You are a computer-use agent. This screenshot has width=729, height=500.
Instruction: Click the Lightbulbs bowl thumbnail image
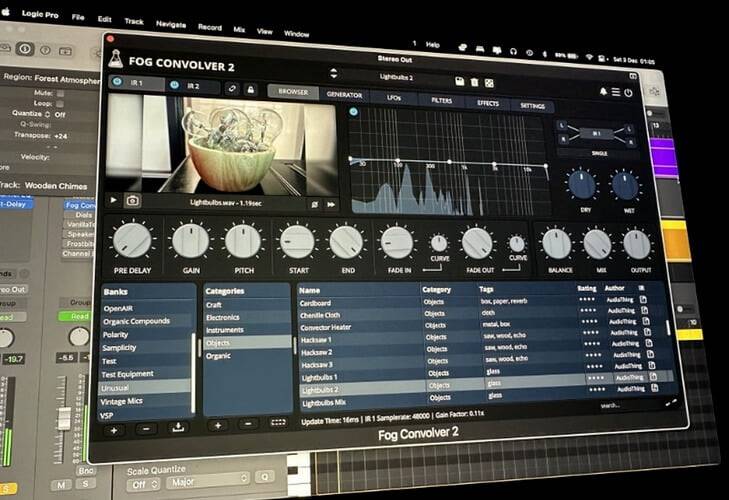(221, 143)
